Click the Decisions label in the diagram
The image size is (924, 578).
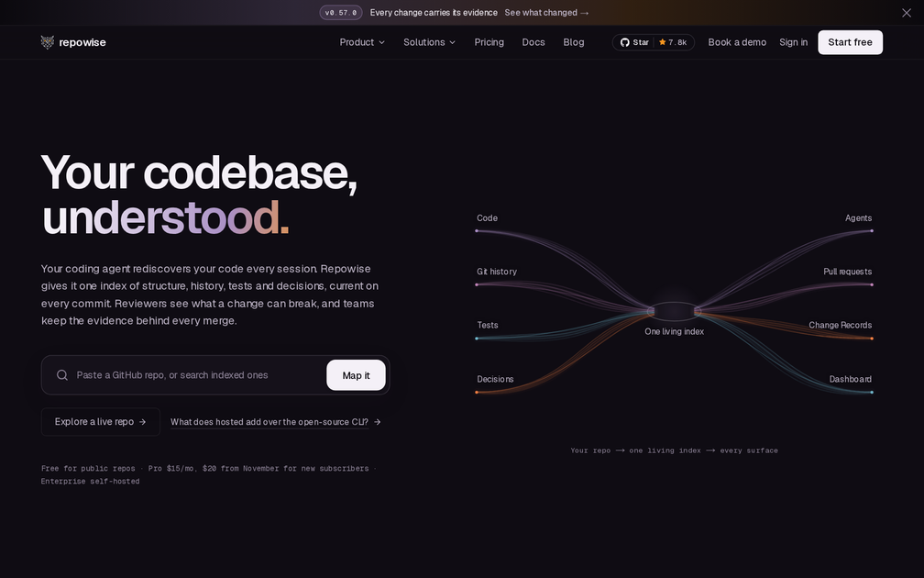coord(495,379)
